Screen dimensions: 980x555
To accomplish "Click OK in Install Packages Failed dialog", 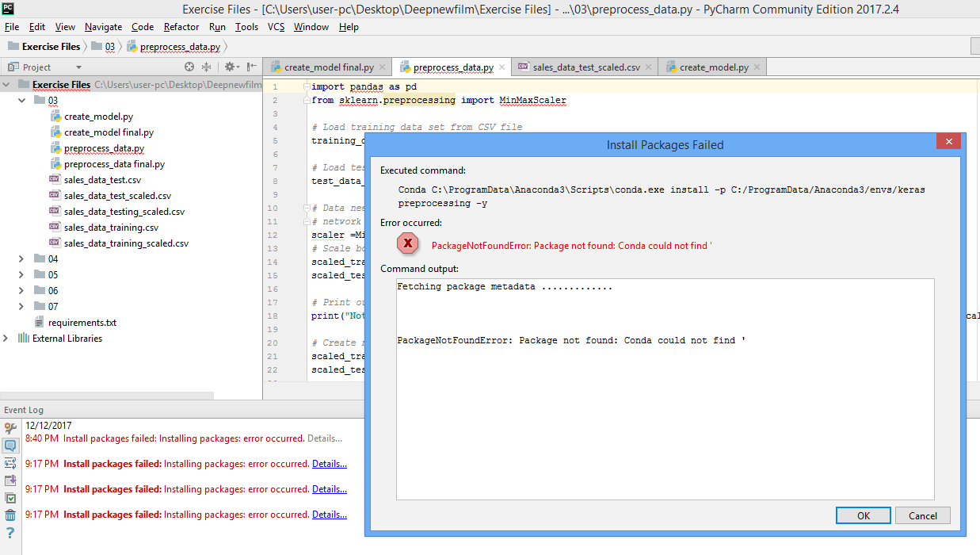I will pyautogui.click(x=863, y=515).
